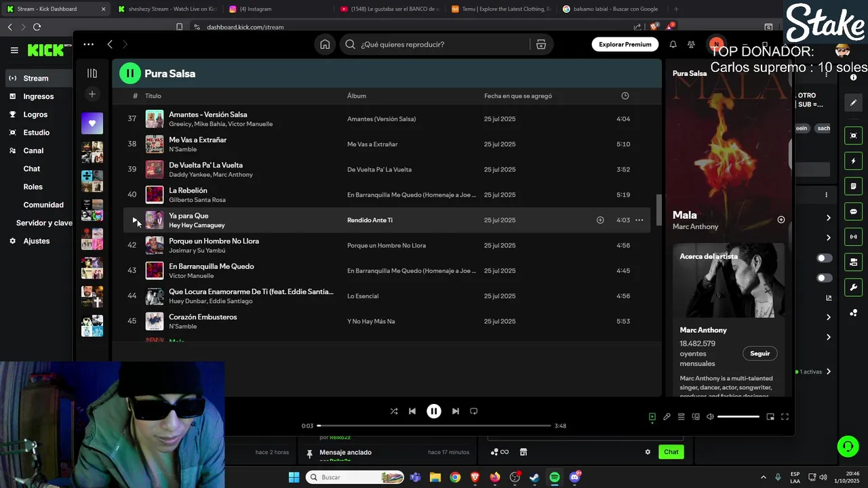The width and height of the screenshot is (868, 488).
Task: Open Spotify friend activity icon
Action: coord(691,44)
